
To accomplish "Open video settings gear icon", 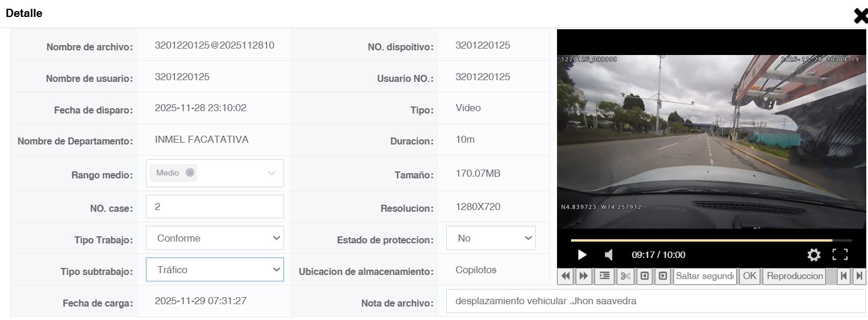I will point(814,254).
